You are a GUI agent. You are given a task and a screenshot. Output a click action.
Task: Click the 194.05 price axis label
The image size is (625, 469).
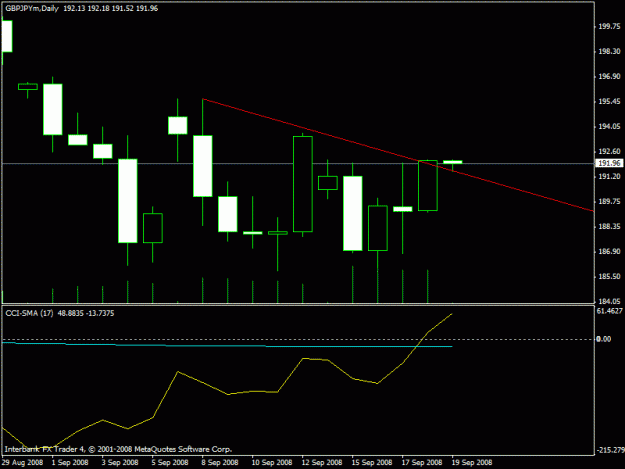tap(609, 126)
